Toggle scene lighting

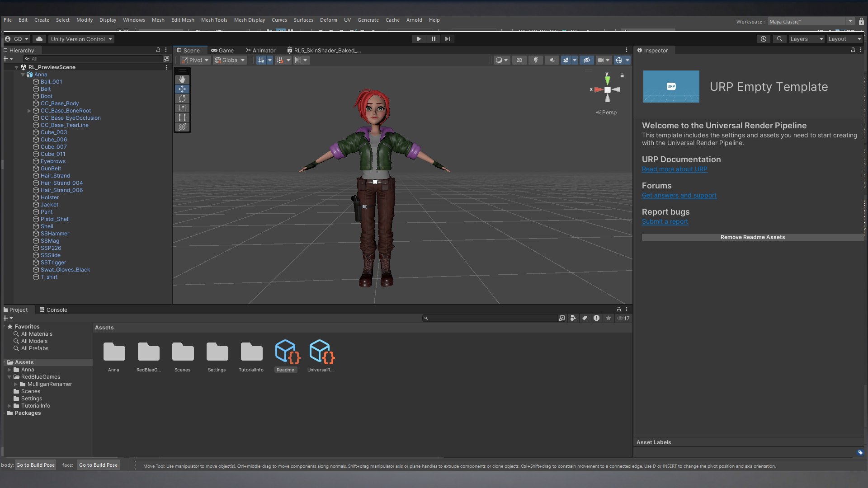pyautogui.click(x=536, y=60)
